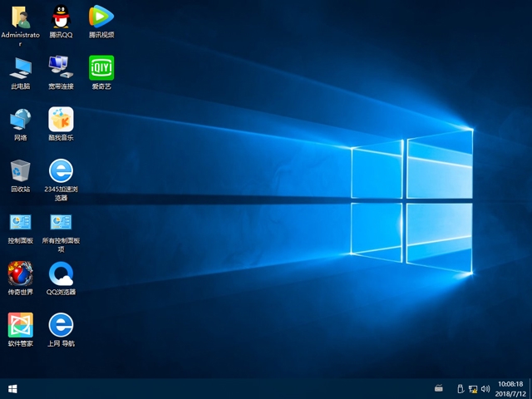The image size is (532, 399).
Task: Open 宽带连接 broadband connection shortcut
Action: point(61,67)
